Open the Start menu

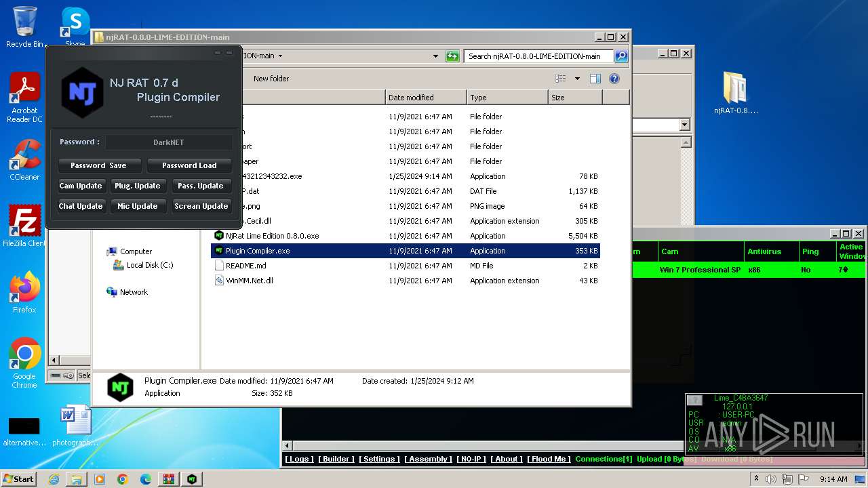click(x=18, y=479)
